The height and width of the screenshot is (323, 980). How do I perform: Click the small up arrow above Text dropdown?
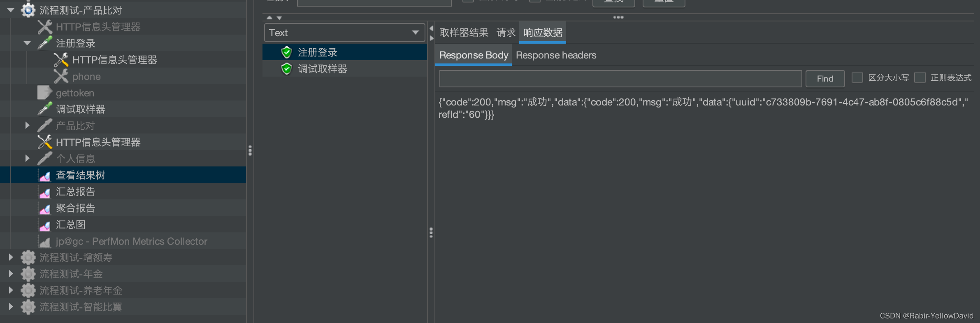point(269,18)
